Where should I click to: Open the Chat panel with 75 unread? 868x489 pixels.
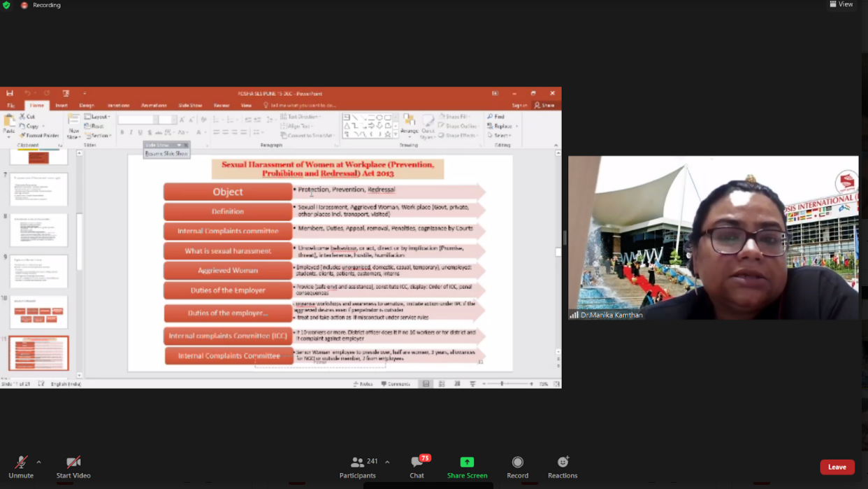[417, 467]
